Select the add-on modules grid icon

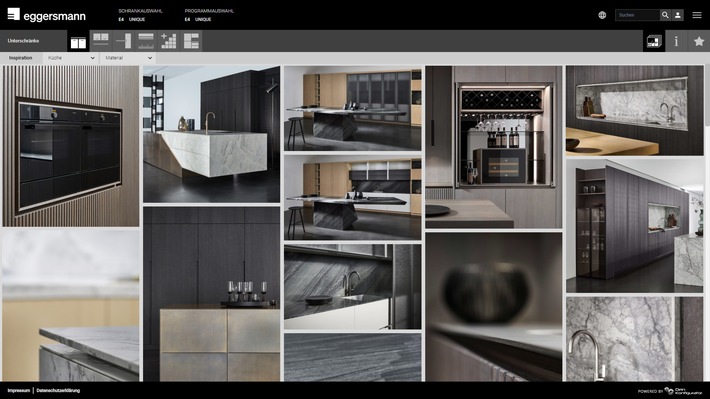coord(168,41)
